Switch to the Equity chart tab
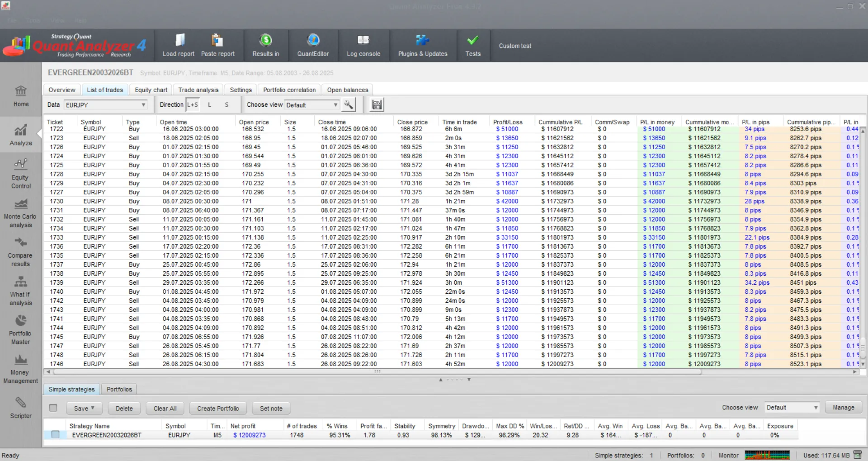 click(x=151, y=90)
